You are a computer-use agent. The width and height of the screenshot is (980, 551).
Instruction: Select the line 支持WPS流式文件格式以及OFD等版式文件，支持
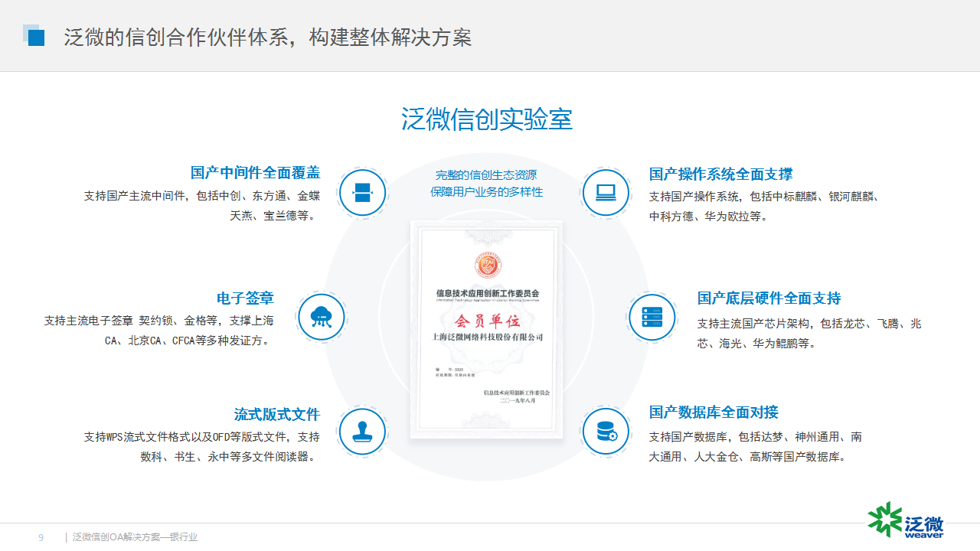[202, 437]
